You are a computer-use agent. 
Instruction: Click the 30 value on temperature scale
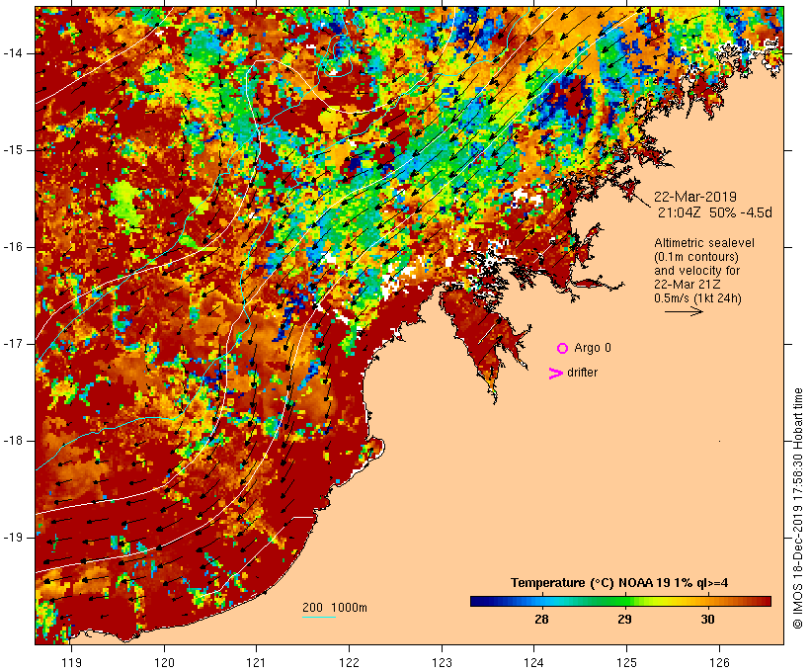707,619
